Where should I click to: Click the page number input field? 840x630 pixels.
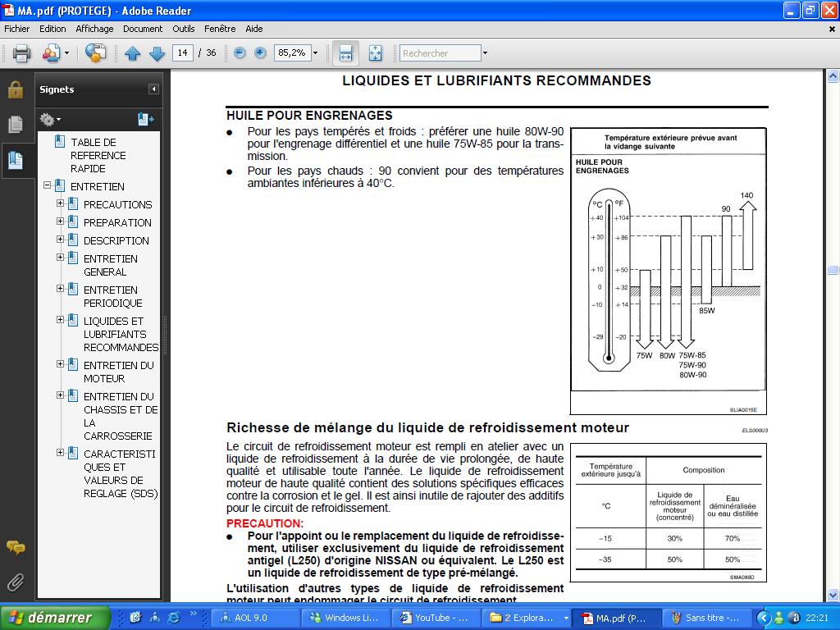pos(183,52)
